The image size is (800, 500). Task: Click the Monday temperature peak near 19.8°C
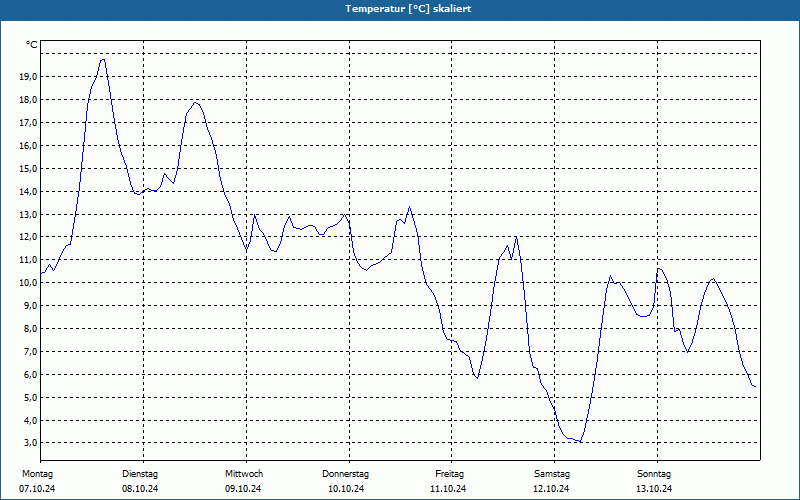tap(103, 59)
